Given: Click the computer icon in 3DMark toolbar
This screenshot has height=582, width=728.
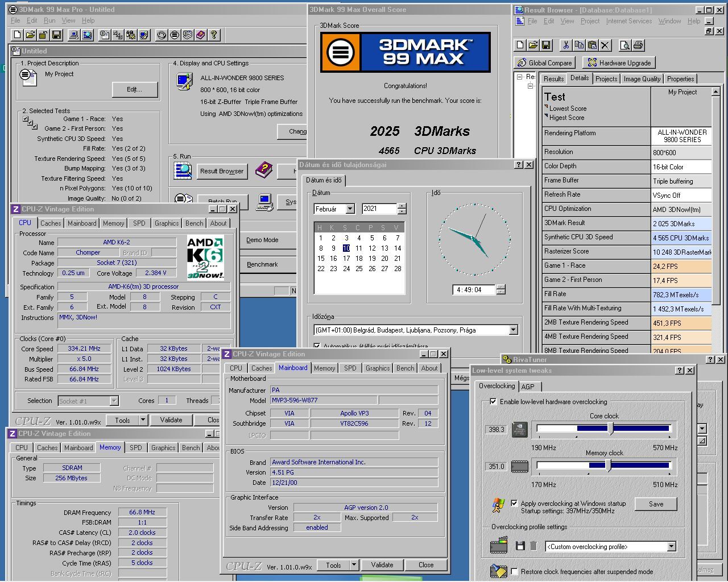Looking at the screenshot, I should pos(73,35).
